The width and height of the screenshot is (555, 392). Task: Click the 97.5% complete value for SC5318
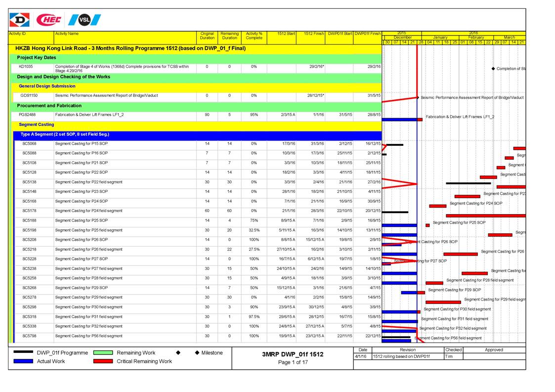[254, 316]
